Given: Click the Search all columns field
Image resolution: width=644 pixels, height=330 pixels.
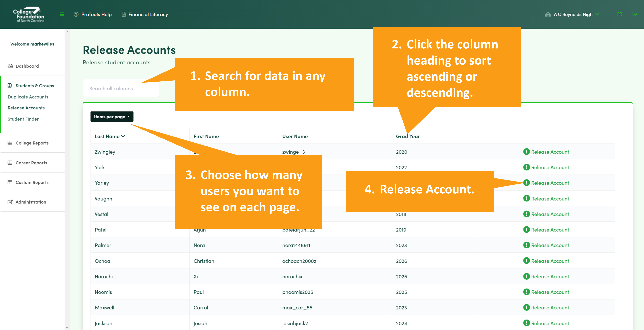Looking at the screenshot, I should (121, 88).
